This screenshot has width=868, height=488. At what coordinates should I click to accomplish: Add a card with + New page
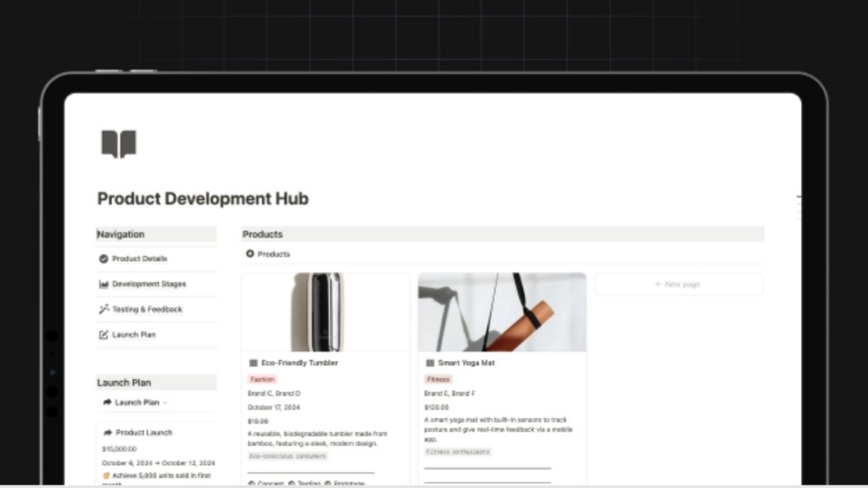(679, 284)
